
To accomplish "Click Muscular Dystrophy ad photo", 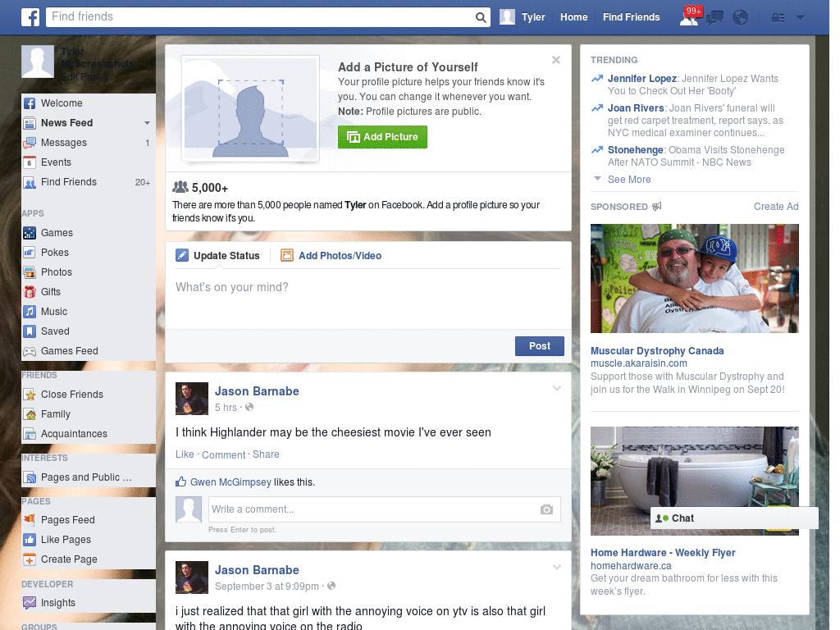I will click(694, 279).
